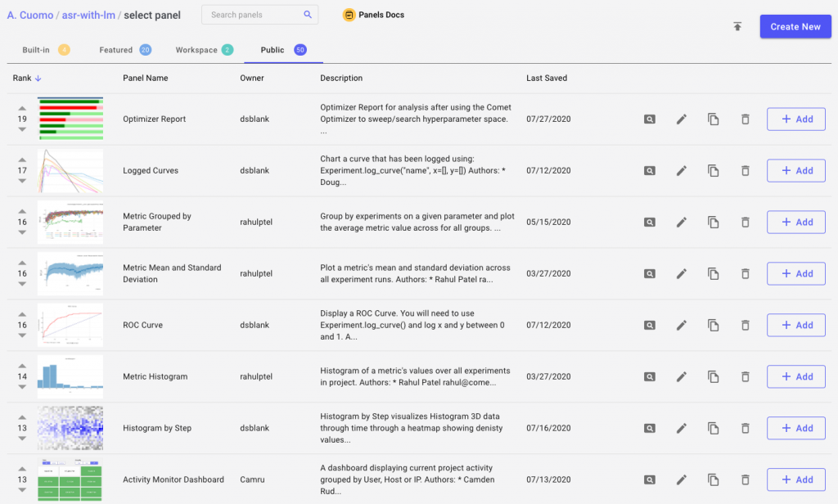Upvote the Optimizer Report panel
The height and width of the screenshot is (504, 838).
point(22,109)
